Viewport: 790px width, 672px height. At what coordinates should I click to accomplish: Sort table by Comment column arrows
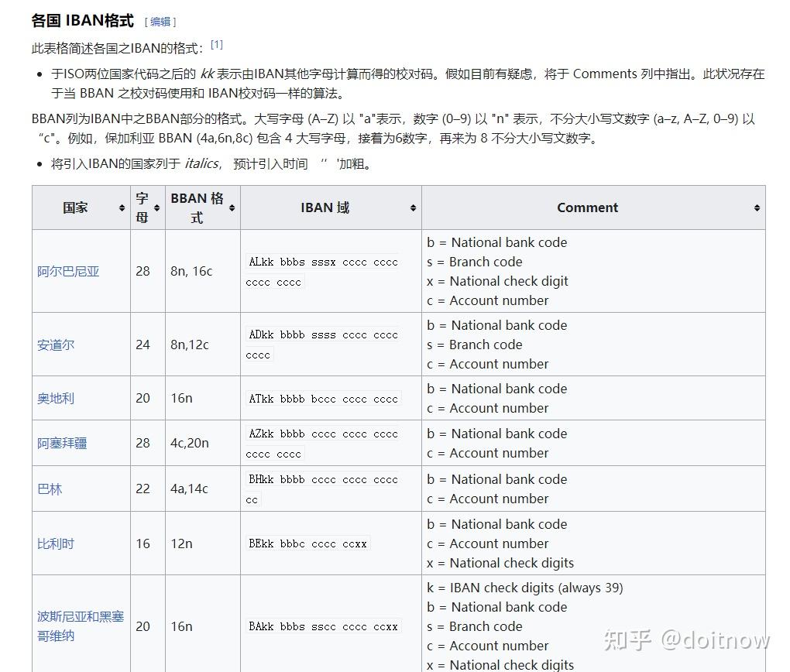coord(757,208)
